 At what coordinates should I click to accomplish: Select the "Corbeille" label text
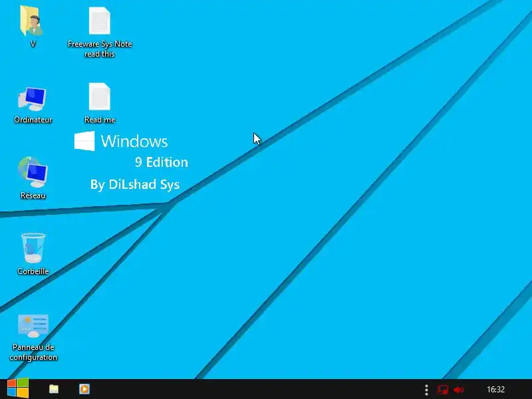(33, 271)
